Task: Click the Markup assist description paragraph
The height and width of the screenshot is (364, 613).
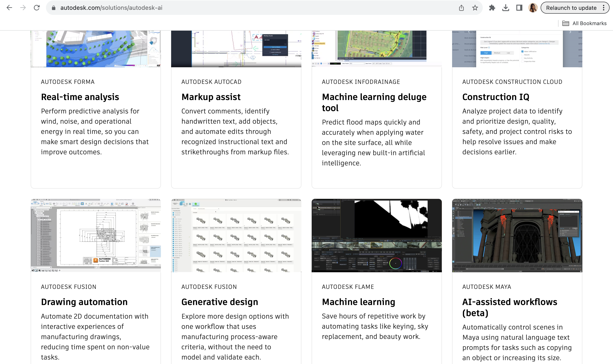Action: 235,132
